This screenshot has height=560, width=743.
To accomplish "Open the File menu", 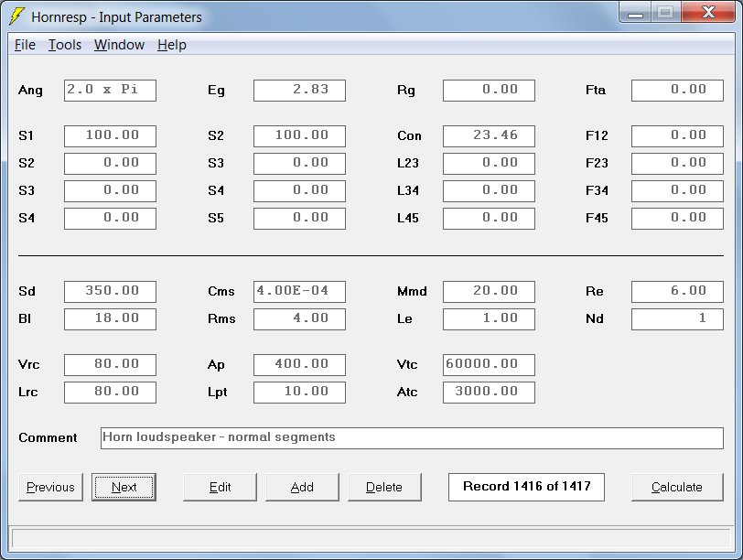I will point(25,45).
